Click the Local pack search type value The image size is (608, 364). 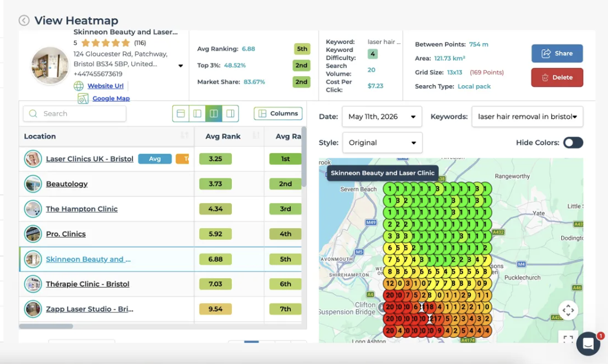pyautogui.click(x=474, y=86)
